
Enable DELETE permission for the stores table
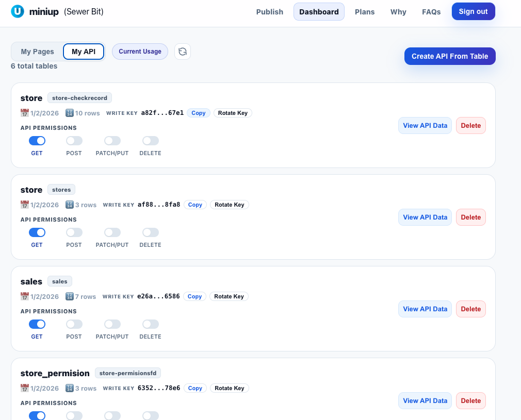coord(150,232)
